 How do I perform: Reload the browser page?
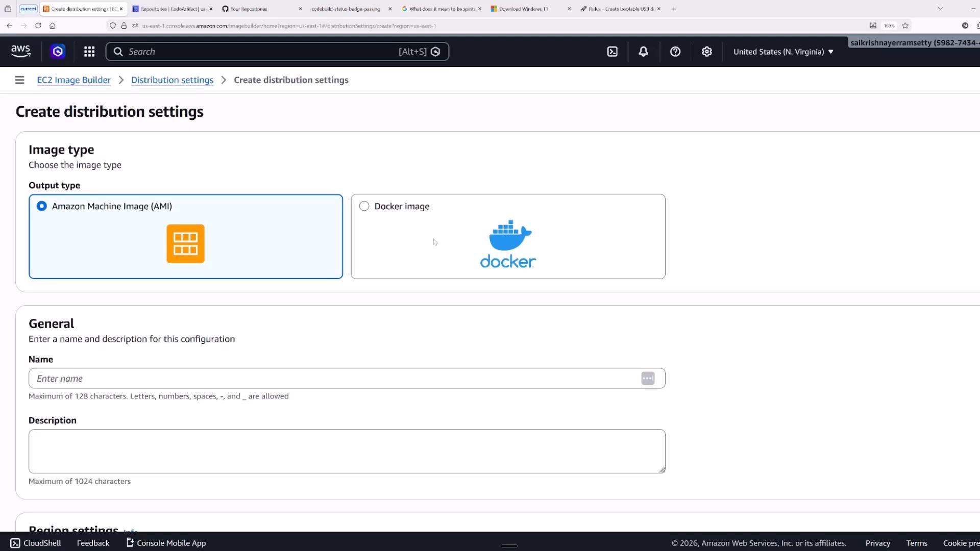(38, 26)
